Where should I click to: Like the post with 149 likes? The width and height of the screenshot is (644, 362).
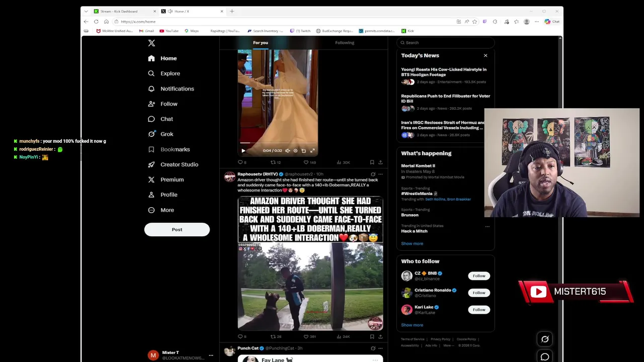(x=310, y=162)
